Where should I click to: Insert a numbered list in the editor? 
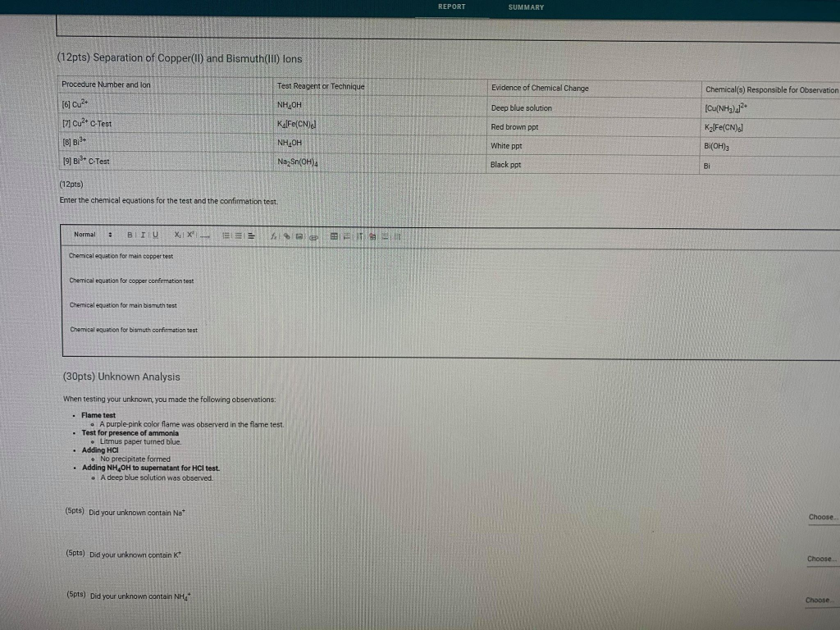(x=226, y=235)
